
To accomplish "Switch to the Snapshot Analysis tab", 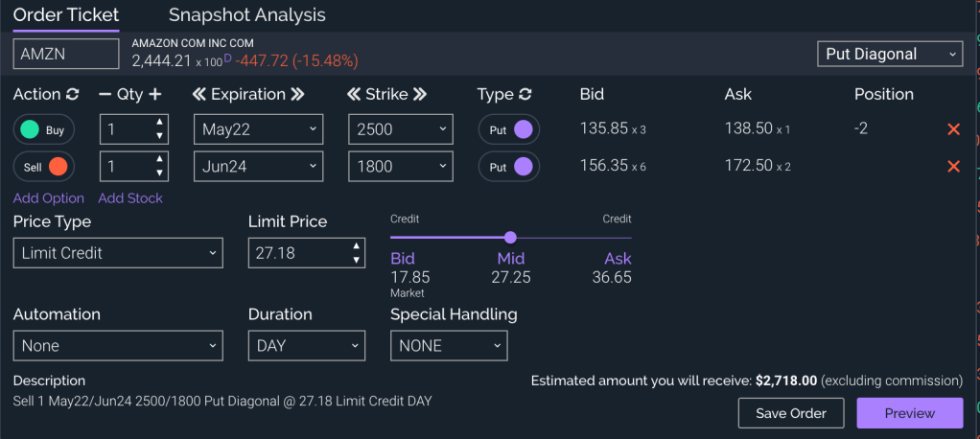I will pos(246,15).
